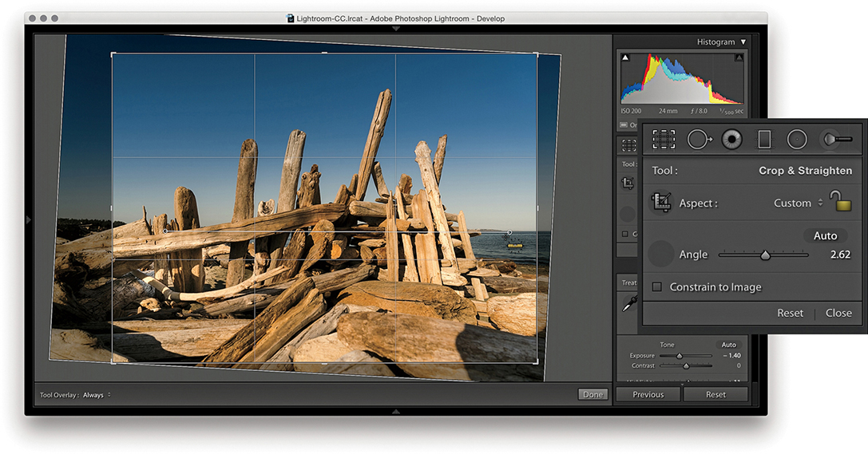Enable the Constrain to Image checkbox
The height and width of the screenshot is (454, 868).
657,287
